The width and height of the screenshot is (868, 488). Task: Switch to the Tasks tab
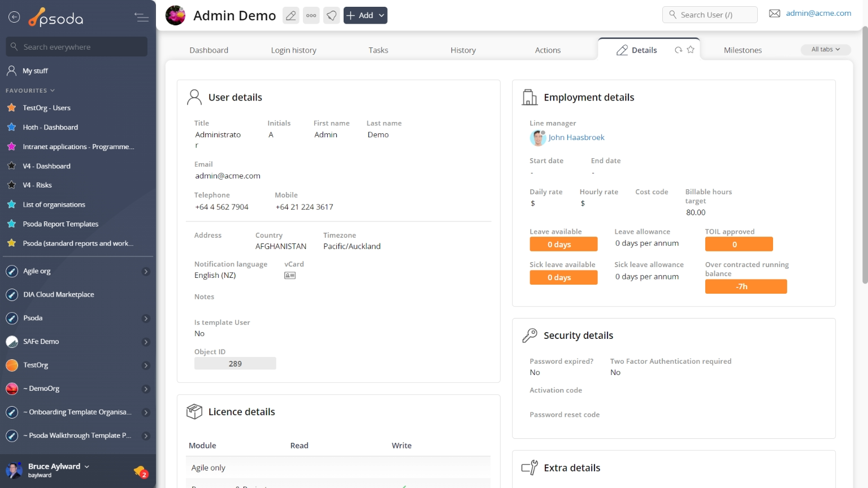pos(378,50)
